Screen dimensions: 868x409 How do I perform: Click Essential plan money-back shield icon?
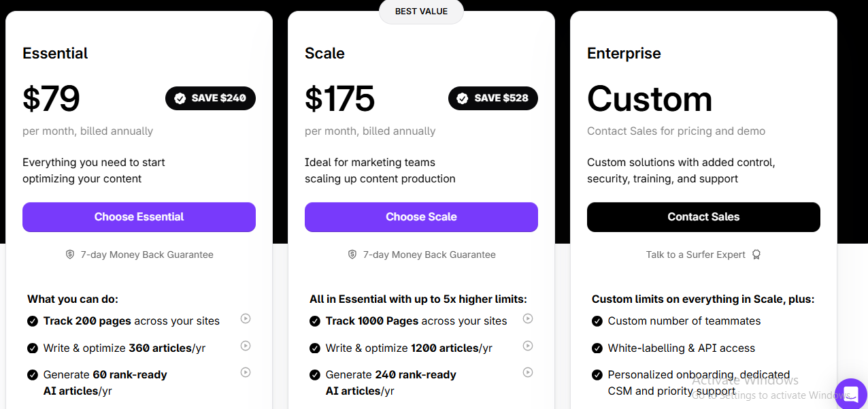point(70,255)
